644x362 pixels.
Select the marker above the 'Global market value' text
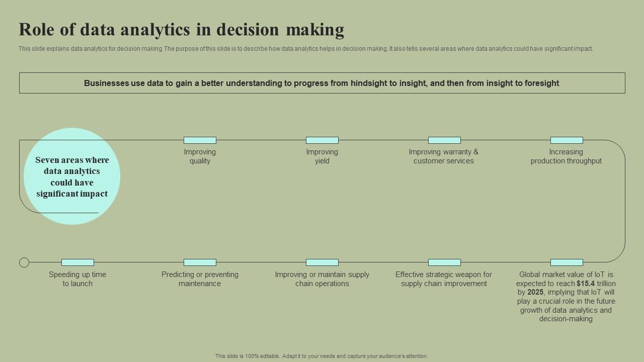point(567,262)
